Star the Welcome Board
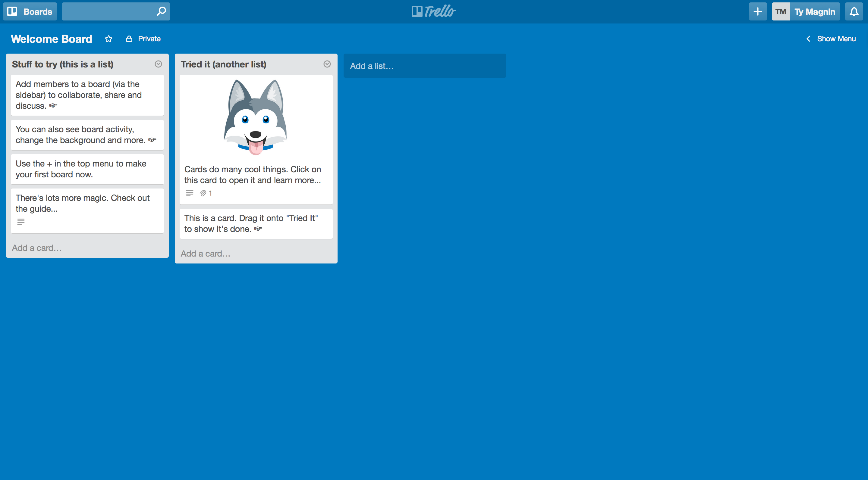The image size is (868, 480). 108,39
